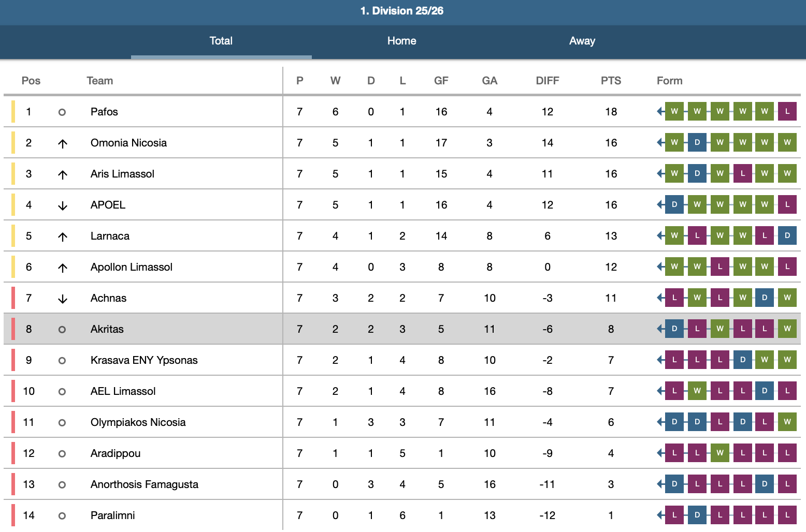Click the down arrow icon next to APOEL
This screenshot has height=532, width=806.
pos(63,205)
